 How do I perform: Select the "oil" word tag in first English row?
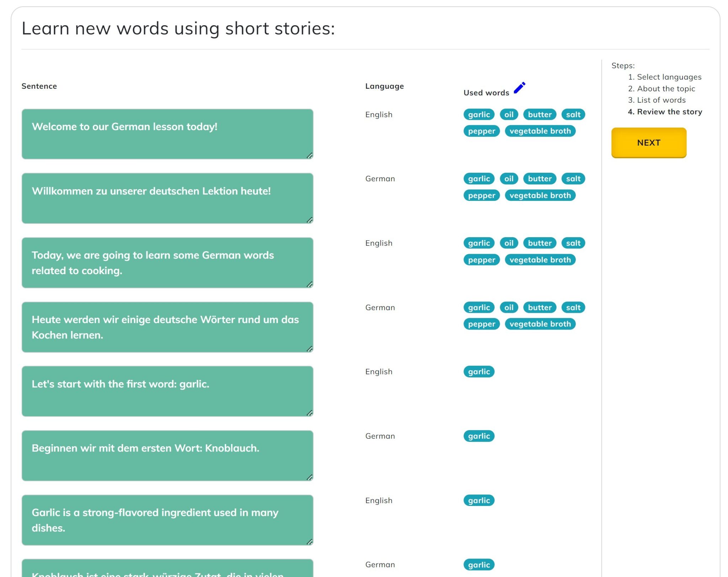click(x=508, y=114)
